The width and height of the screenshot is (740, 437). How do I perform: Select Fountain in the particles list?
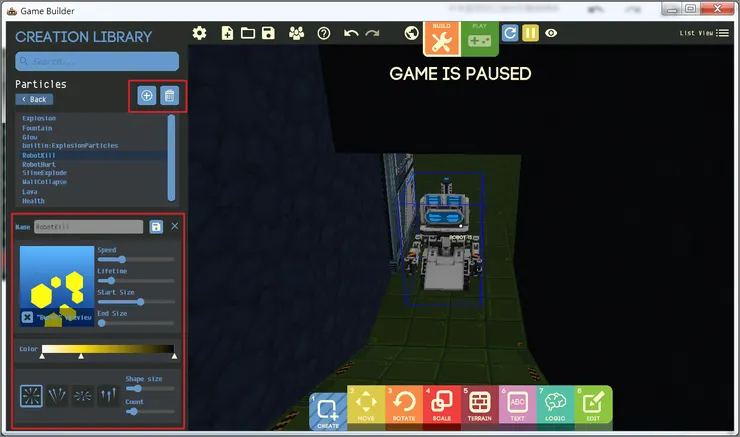[37, 128]
